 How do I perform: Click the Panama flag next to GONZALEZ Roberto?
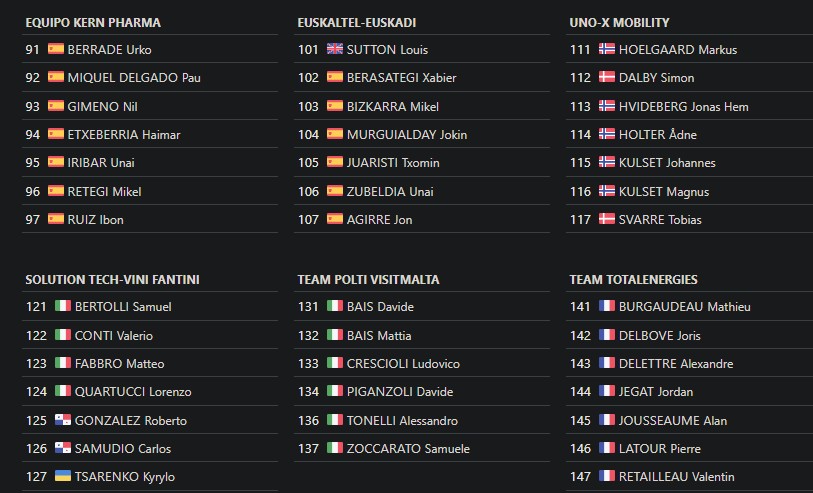tap(63, 420)
